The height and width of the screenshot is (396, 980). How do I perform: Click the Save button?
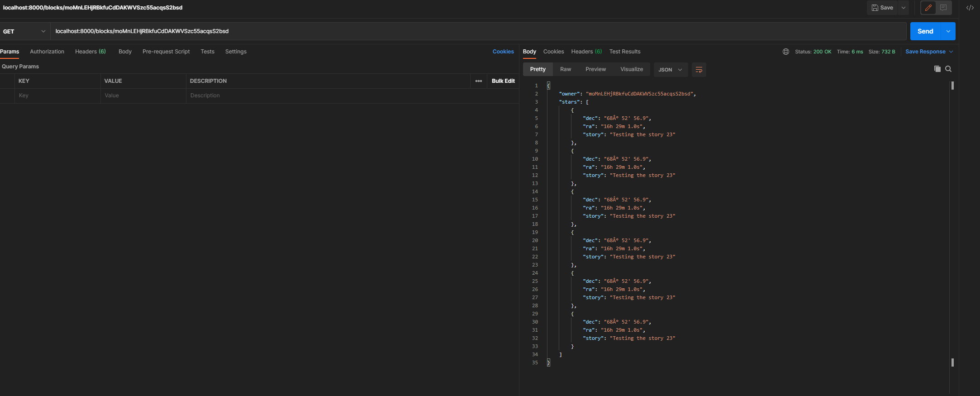tap(882, 8)
